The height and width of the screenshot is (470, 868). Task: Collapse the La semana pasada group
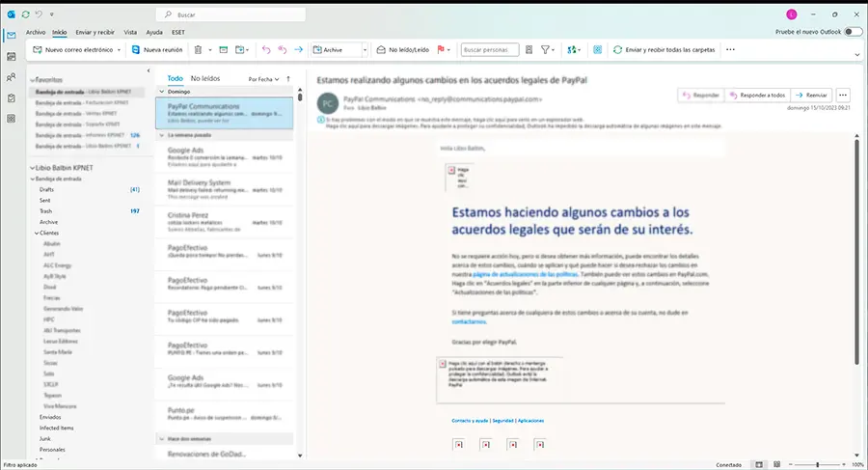tap(162, 135)
